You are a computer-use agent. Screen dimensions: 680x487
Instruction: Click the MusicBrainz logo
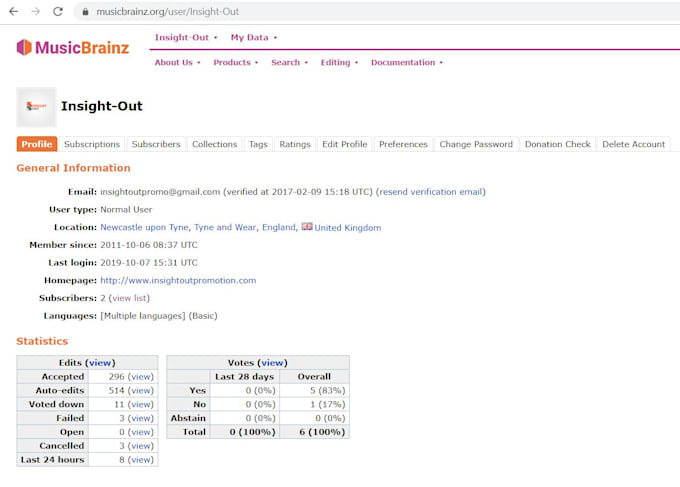click(73, 47)
